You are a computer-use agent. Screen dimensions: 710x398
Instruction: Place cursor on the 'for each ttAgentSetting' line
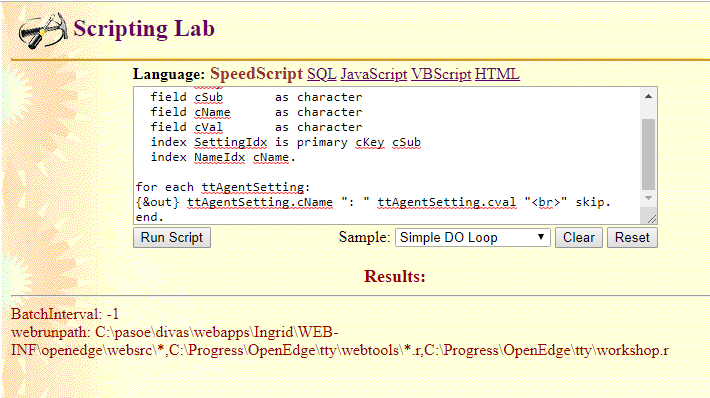coord(223,187)
